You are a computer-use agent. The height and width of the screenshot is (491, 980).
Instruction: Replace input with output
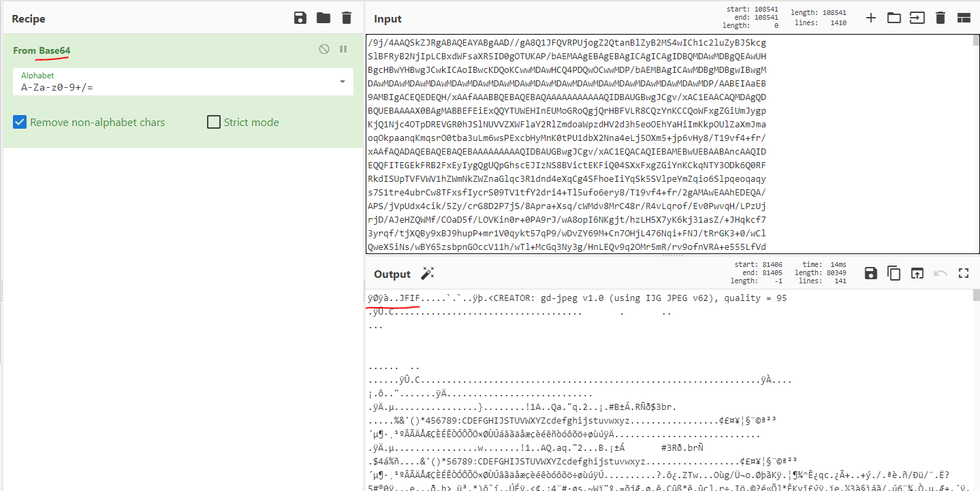pyautogui.click(x=917, y=273)
